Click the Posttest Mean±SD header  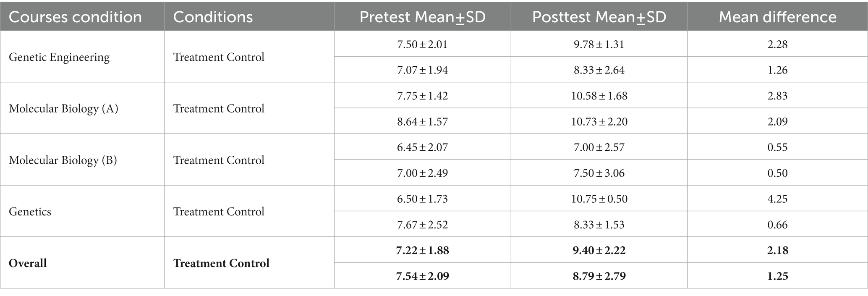pos(599,17)
